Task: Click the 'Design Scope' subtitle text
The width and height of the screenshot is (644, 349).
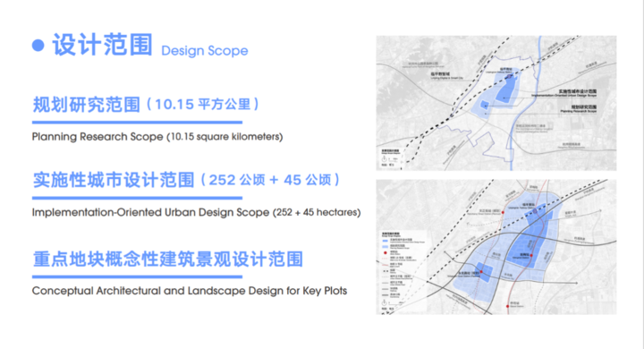Action: [x=205, y=51]
